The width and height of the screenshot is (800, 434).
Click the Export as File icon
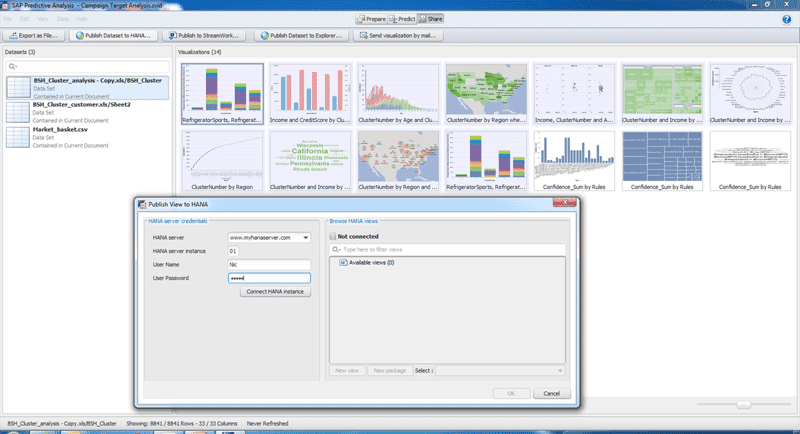pos(12,36)
